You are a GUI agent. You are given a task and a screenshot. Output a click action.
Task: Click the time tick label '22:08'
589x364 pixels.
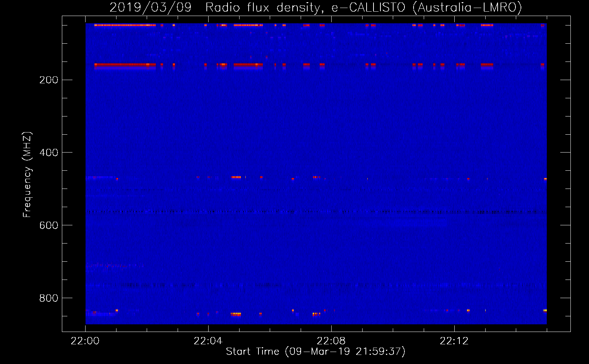coord(331,341)
